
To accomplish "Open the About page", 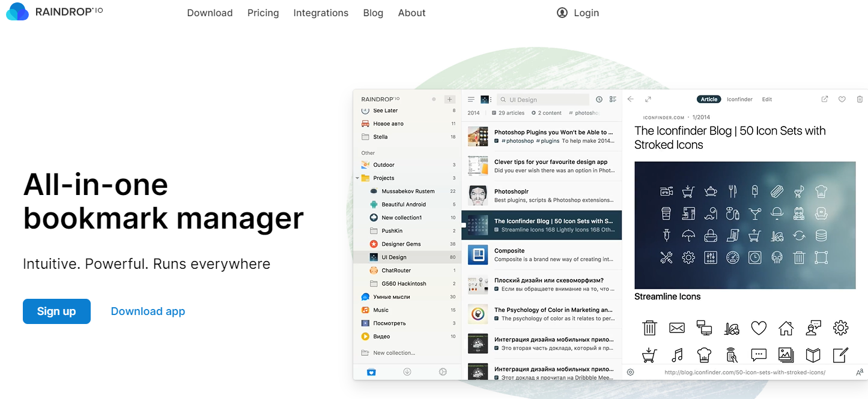I will pos(412,13).
